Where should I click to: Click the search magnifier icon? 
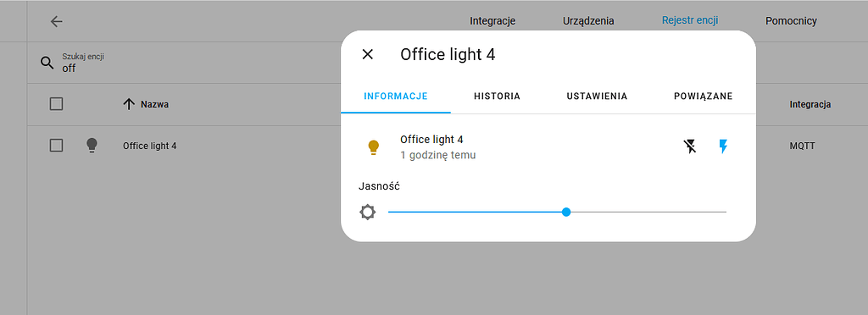point(47,63)
